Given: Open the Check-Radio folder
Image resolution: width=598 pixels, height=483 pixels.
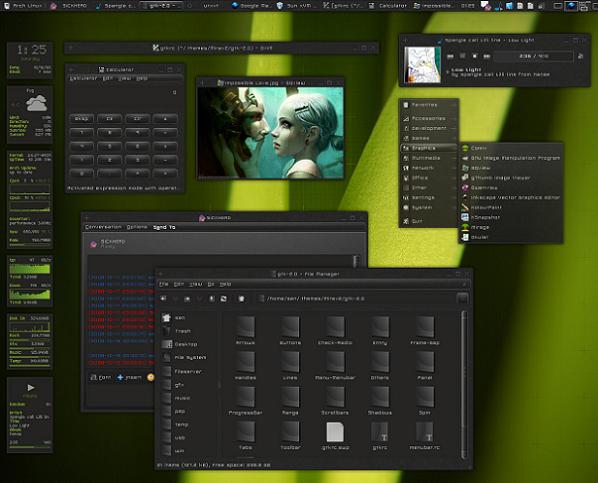Looking at the screenshot, I should click(335, 331).
